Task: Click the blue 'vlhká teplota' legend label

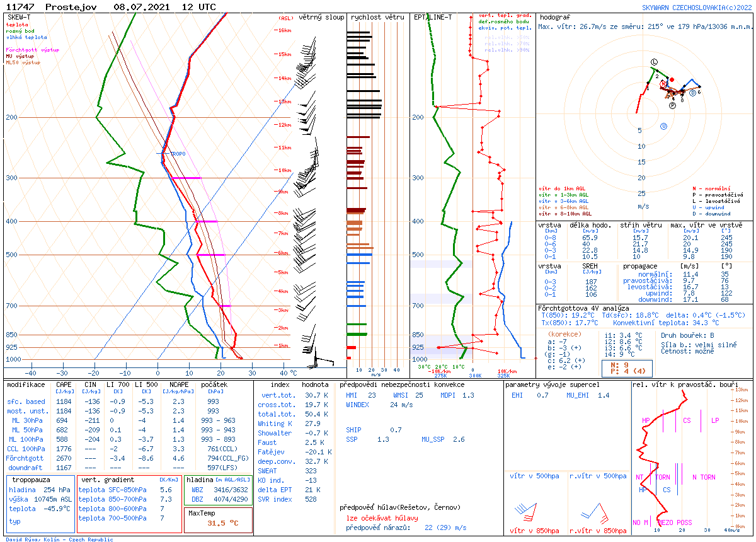Action: click(26, 37)
